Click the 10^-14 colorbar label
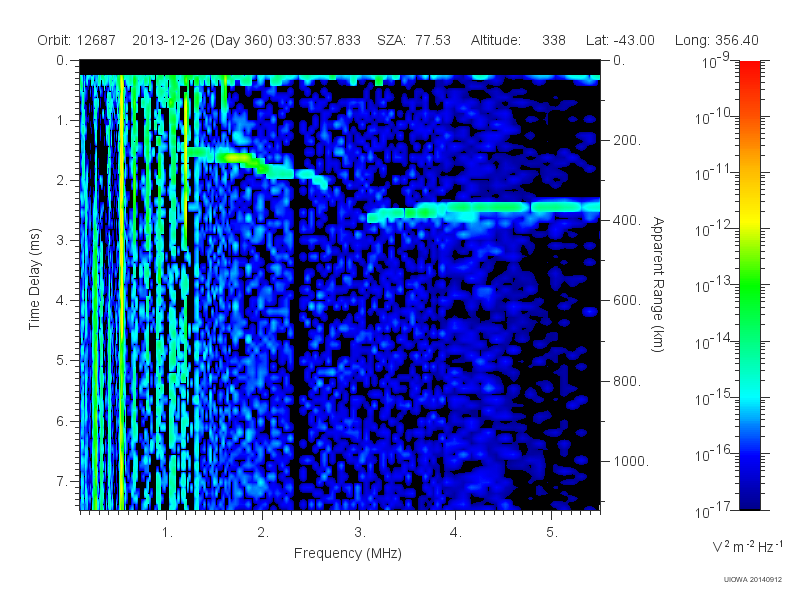The image size is (800, 600). pos(715,342)
